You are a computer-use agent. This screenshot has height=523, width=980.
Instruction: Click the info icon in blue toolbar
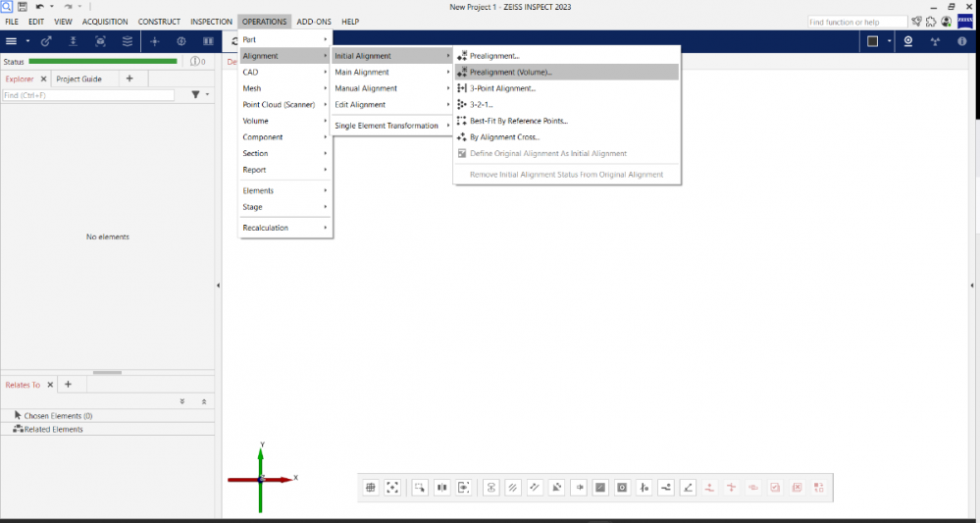pos(962,41)
